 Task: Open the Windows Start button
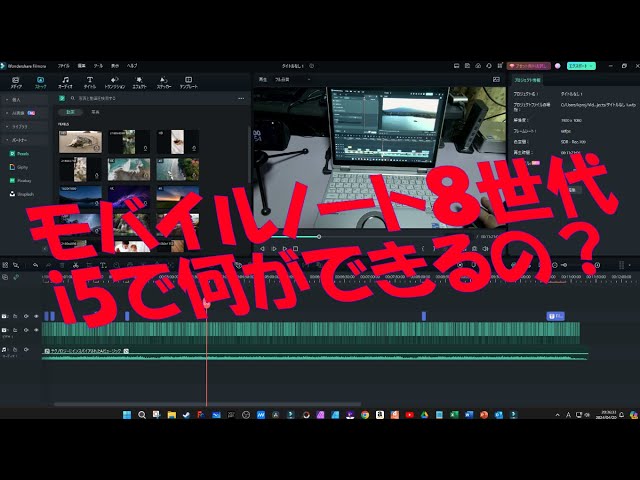click(x=127, y=415)
